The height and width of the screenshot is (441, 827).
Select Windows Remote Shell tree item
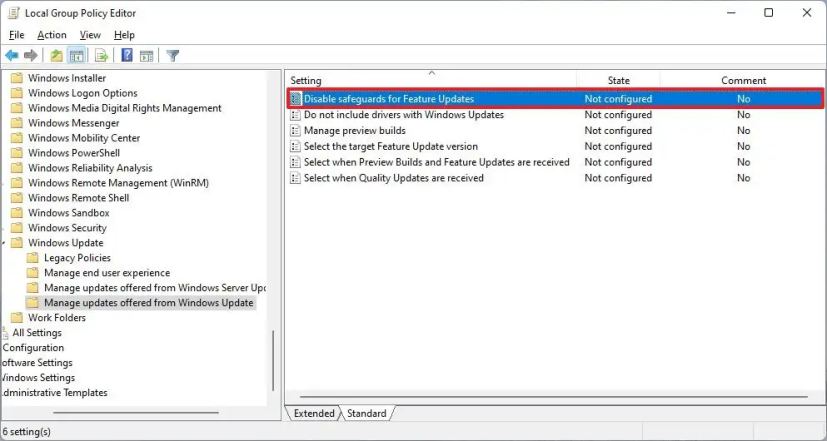tap(79, 198)
